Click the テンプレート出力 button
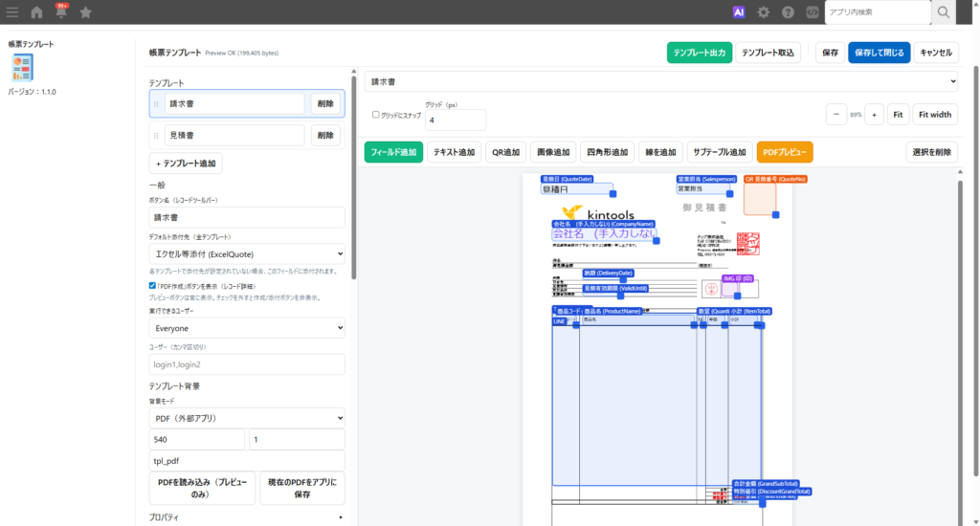The width and height of the screenshot is (980, 526). [x=699, y=53]
